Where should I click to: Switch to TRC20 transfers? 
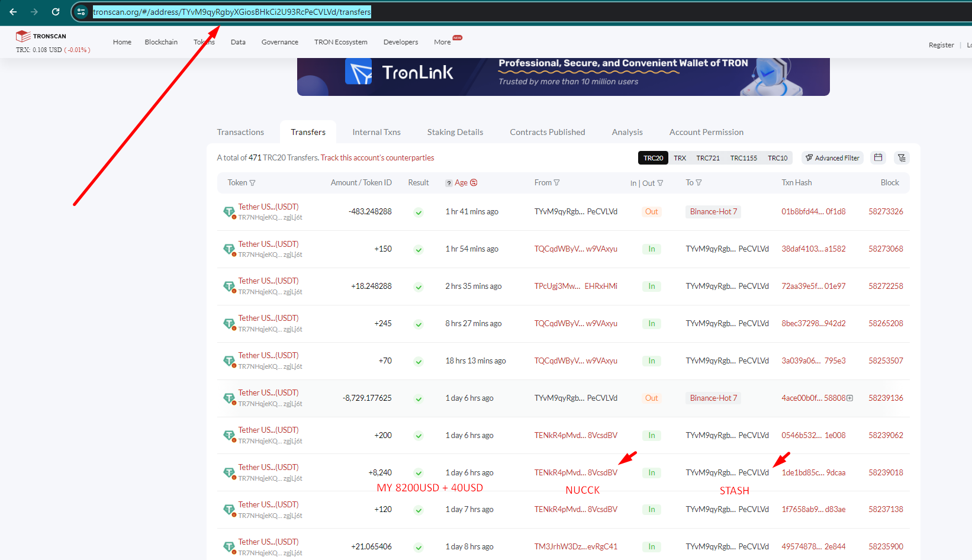tap(653, 158)
